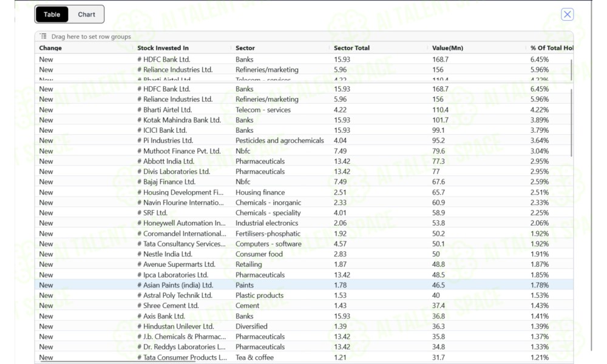Close the holdings panel with the X icon
607x364 pixels.
pyautogui.click(x=567, y=15)
